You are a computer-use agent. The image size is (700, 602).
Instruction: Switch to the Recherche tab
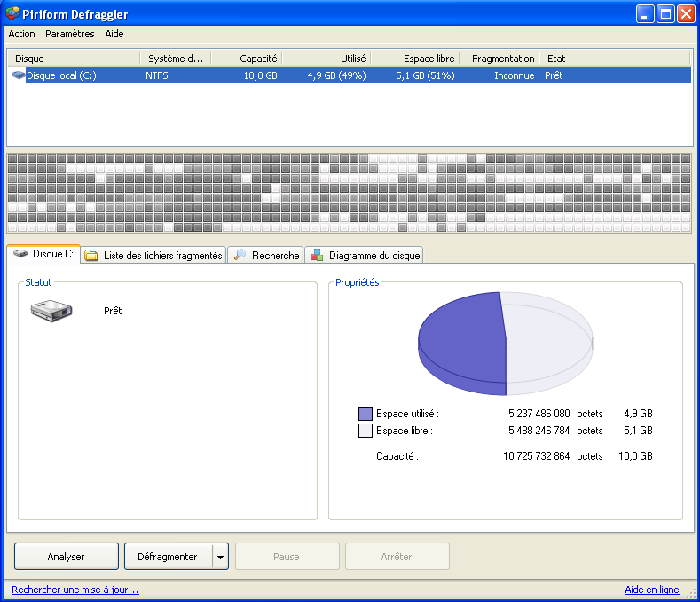265,255
